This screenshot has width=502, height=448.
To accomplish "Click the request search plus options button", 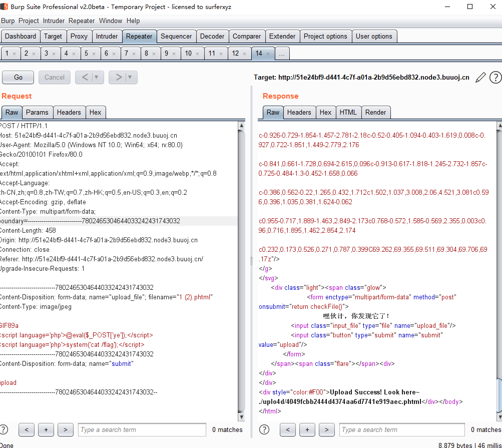I will click(46, 429).
